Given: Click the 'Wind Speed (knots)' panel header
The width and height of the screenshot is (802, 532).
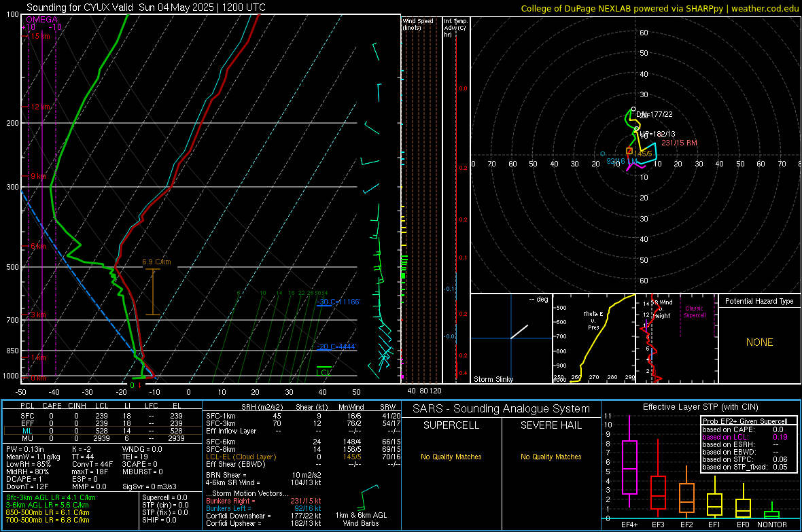Looking at the screenshot, I should click(417, 24).
